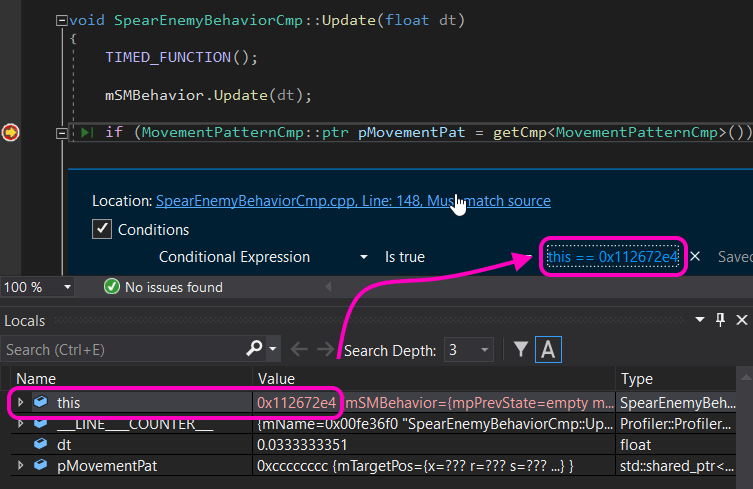Click the filter funnel icon in Locals
753x489 pixels.
[x=521, y=349]
